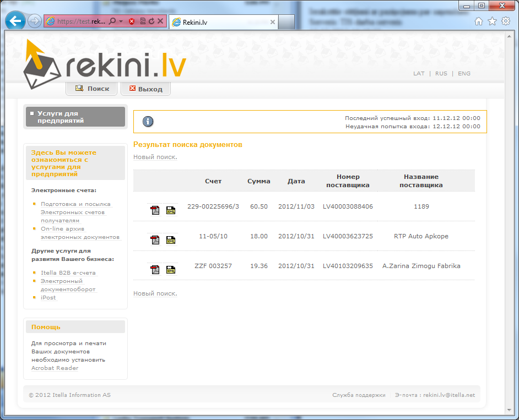Open browser Tools gear icon
This screenshot has width=519, height=420.
coord(506,21)
